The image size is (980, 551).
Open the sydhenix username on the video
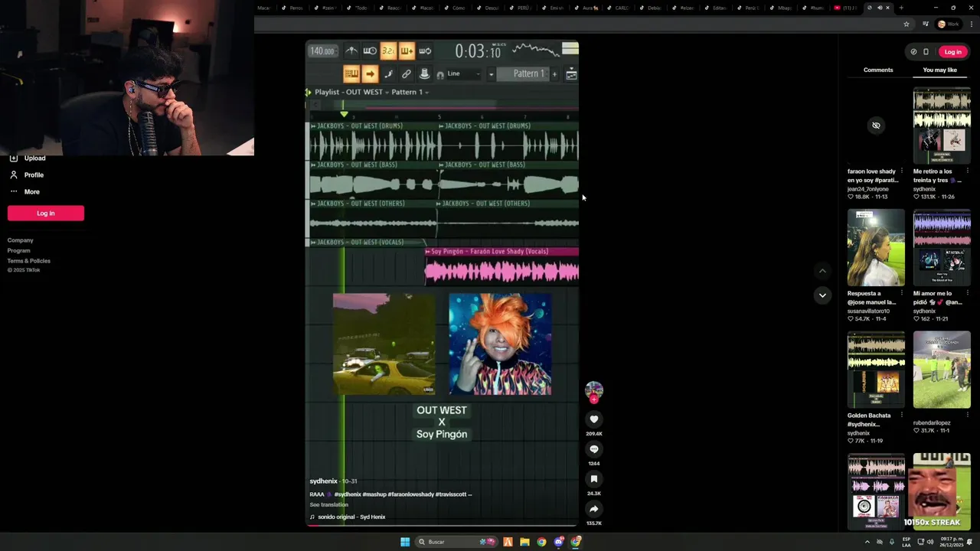point(323,481)
